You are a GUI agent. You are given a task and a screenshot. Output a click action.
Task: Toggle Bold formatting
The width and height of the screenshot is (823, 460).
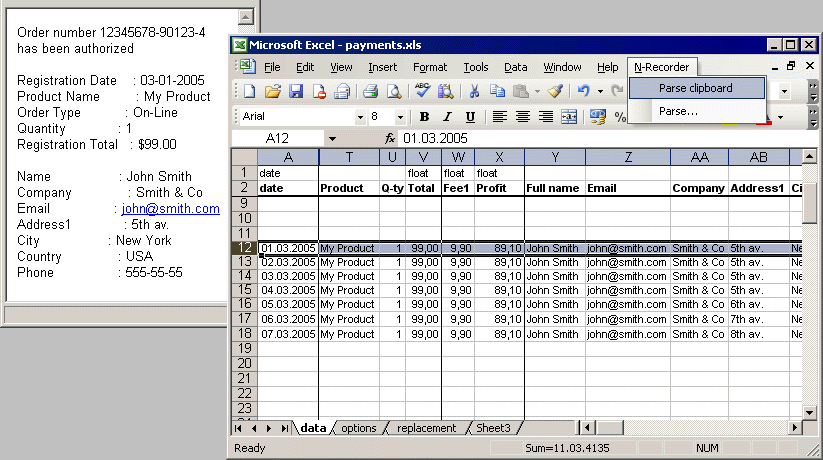(424, 117)
